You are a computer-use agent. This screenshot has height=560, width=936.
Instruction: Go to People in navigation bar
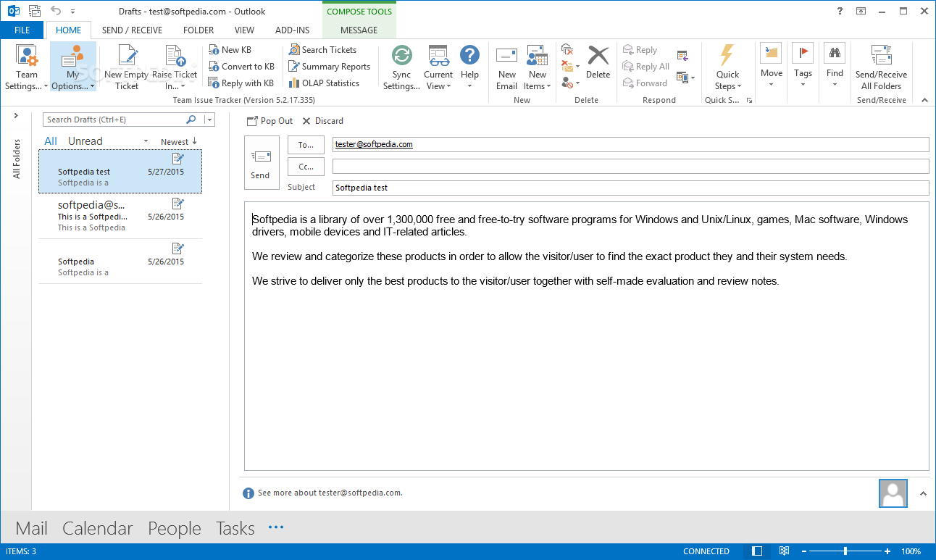pyautogui.click(x=175, y=528)
